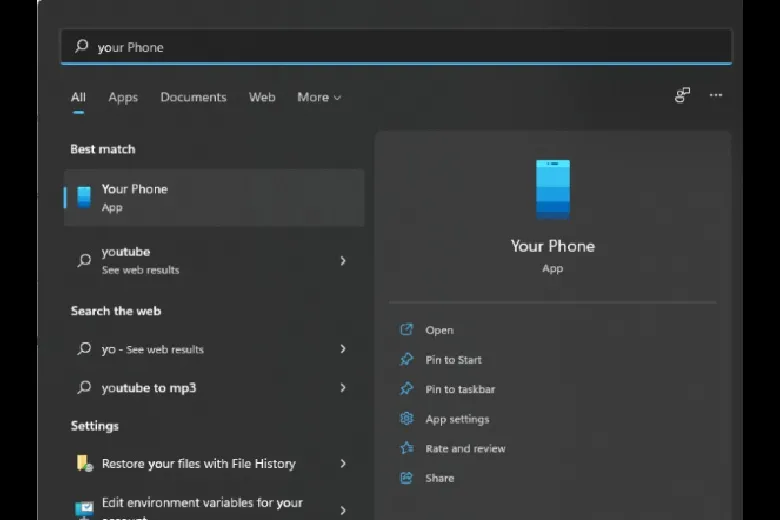This screenshot has height=520, width=780.
Task: Click the Rate and review star icon
Action: [406, 448]
